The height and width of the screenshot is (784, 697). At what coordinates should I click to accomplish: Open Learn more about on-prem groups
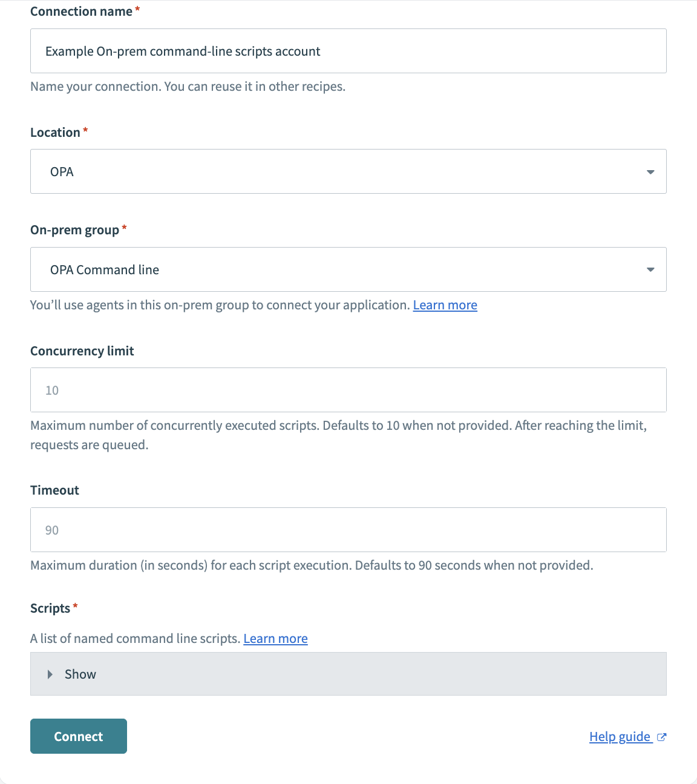click(445, 305)
